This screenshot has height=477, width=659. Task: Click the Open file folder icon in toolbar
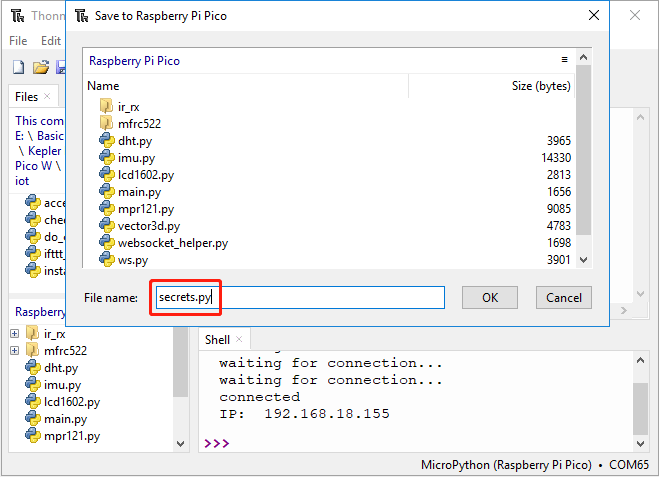(x=41, y=67)
